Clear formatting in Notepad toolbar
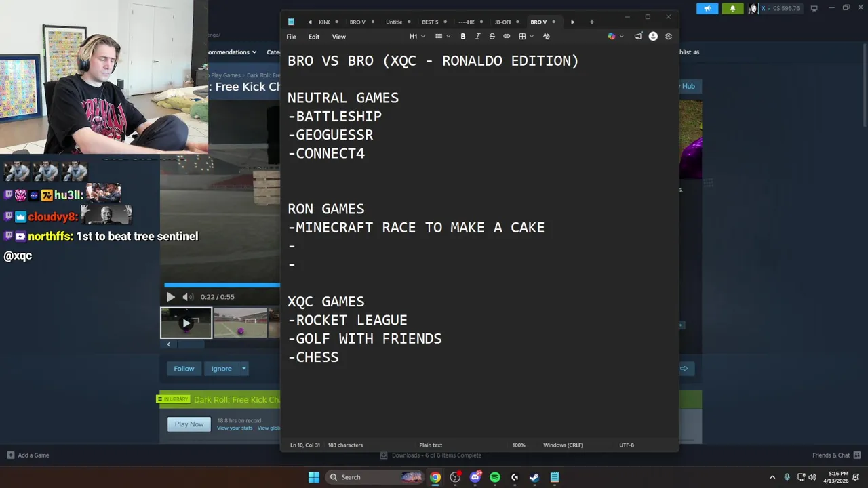 pyautogui.click(x=547, y=36)
